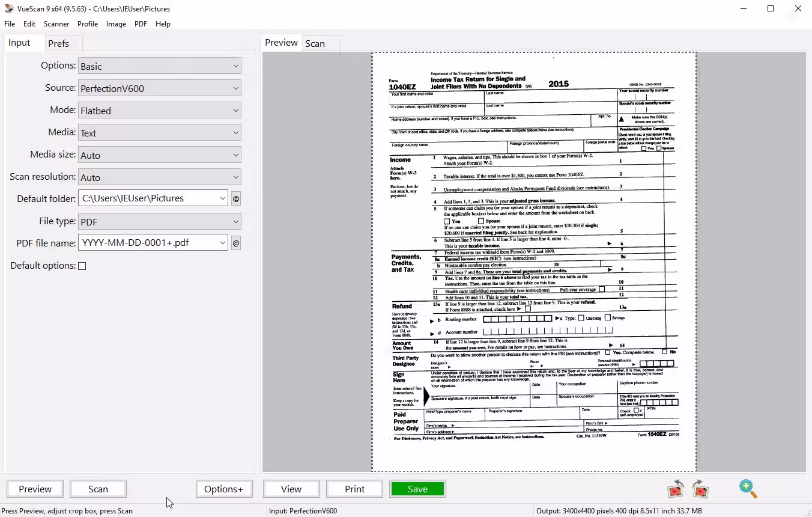Open the Source dropdown showing PerfectionV600

[160, 88]
